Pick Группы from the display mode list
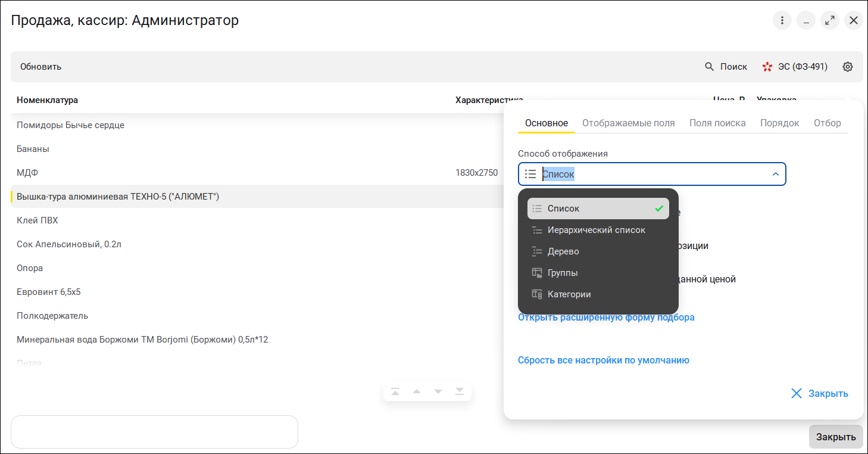The height and width of the screenshot is (454, 868). tap(563, 273)
